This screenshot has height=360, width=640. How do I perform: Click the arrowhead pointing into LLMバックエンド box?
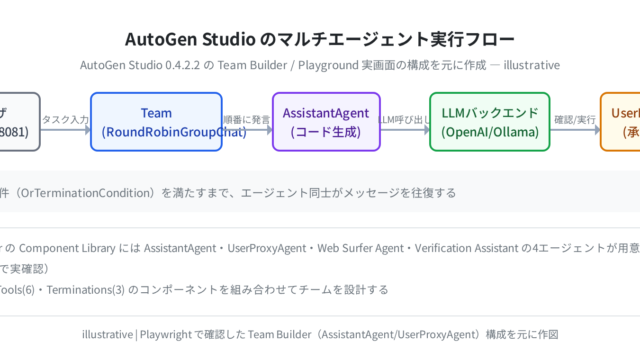coord(427,130)
